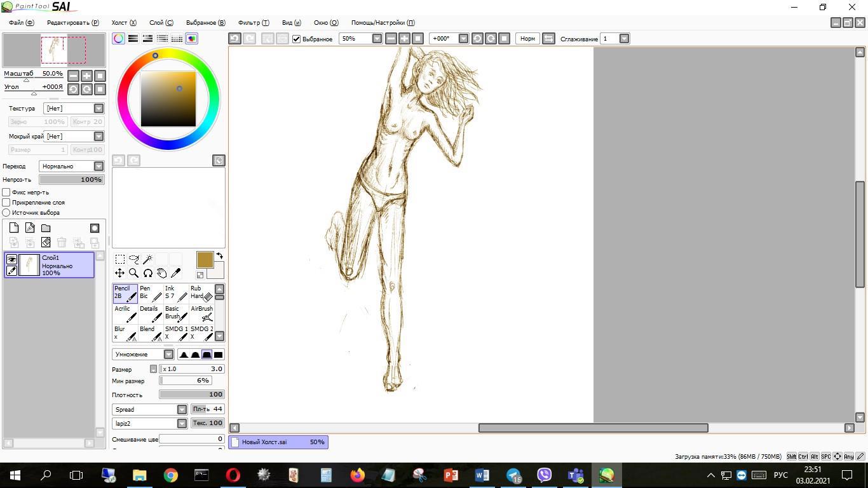Click the foreground brown color swatch
The width and height of the screenshot is (868, 488).
pos(205,259)
